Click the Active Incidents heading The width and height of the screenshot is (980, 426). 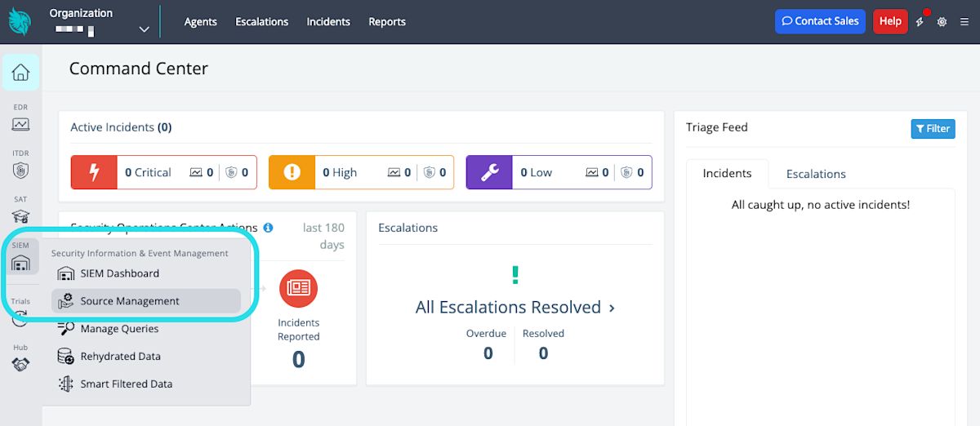tap(121, 127)
